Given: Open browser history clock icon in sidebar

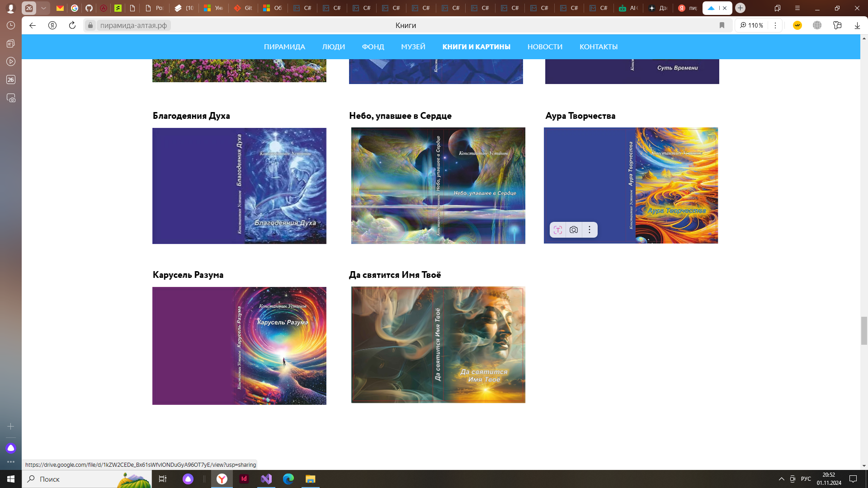Looking at the screenshot, I should [x=11, y=25].
